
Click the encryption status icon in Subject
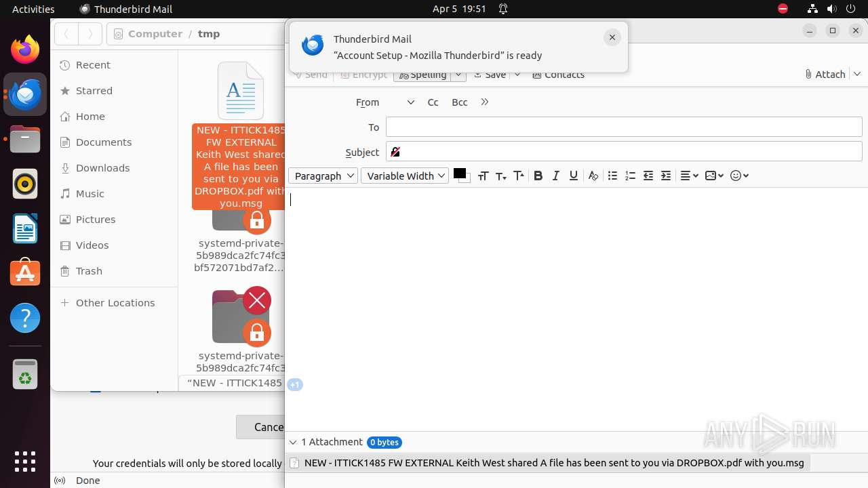[395, 152]
